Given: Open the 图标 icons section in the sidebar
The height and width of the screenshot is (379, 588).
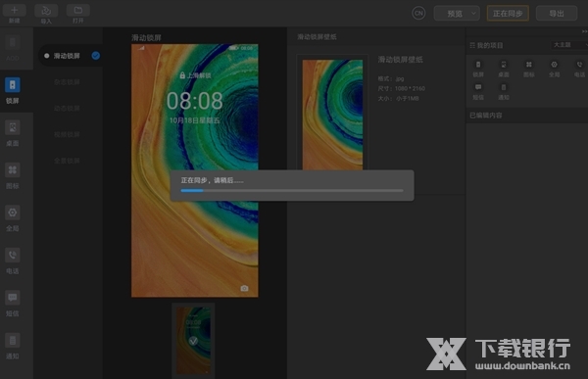Looking at the screenshot, I should [x=13, y=176].
